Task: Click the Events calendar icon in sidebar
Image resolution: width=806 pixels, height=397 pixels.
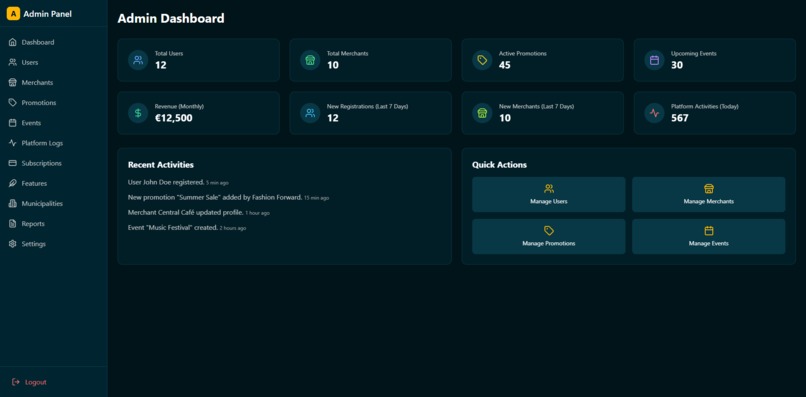Action: coord(13,123)
